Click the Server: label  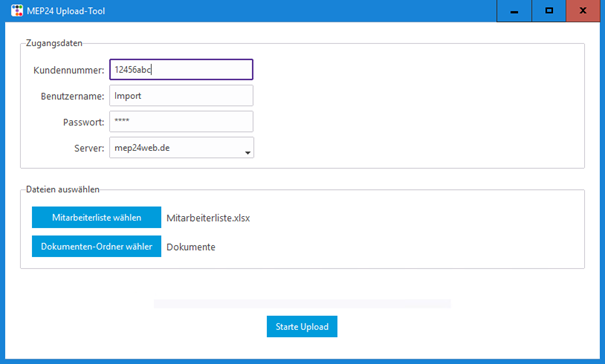point(89,148)
